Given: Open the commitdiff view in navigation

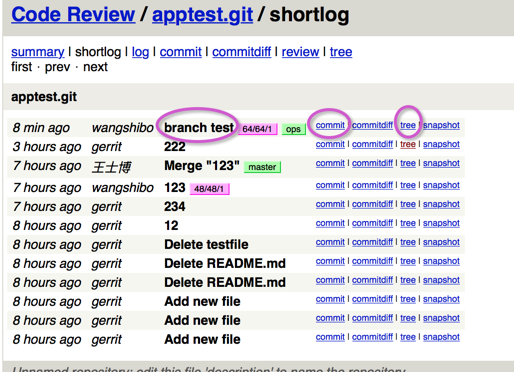Looking at the screenshot, I should click(x=242, y=52).
